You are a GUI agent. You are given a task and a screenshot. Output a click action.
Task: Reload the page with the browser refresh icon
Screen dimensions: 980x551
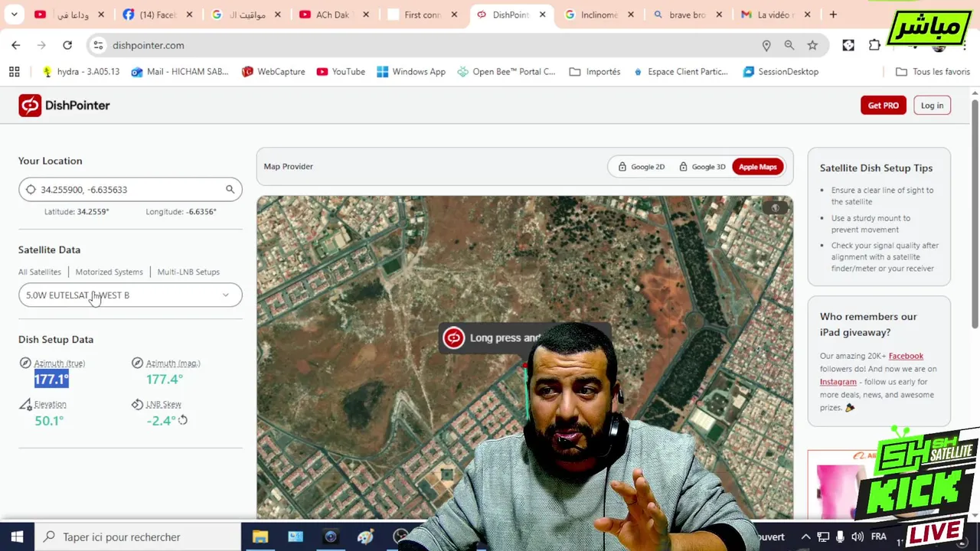click(x=67, y=45)
